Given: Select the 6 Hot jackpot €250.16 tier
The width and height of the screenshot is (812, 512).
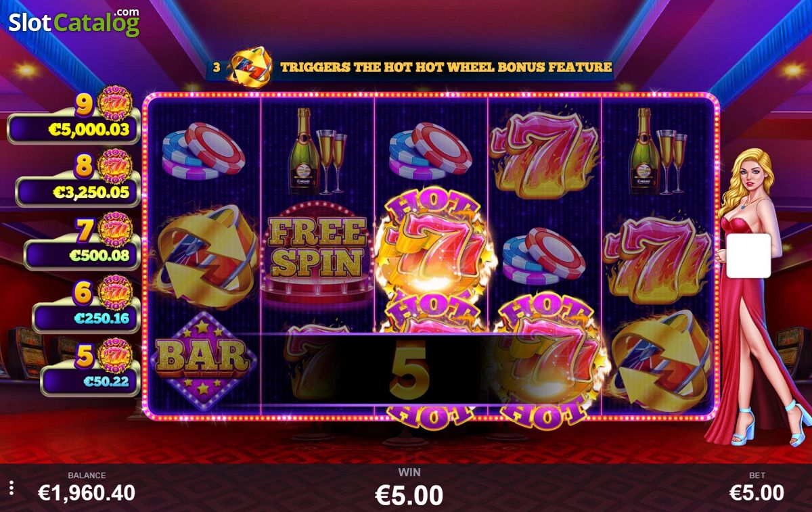Looking at the screenshot, I should pos(86,304).
